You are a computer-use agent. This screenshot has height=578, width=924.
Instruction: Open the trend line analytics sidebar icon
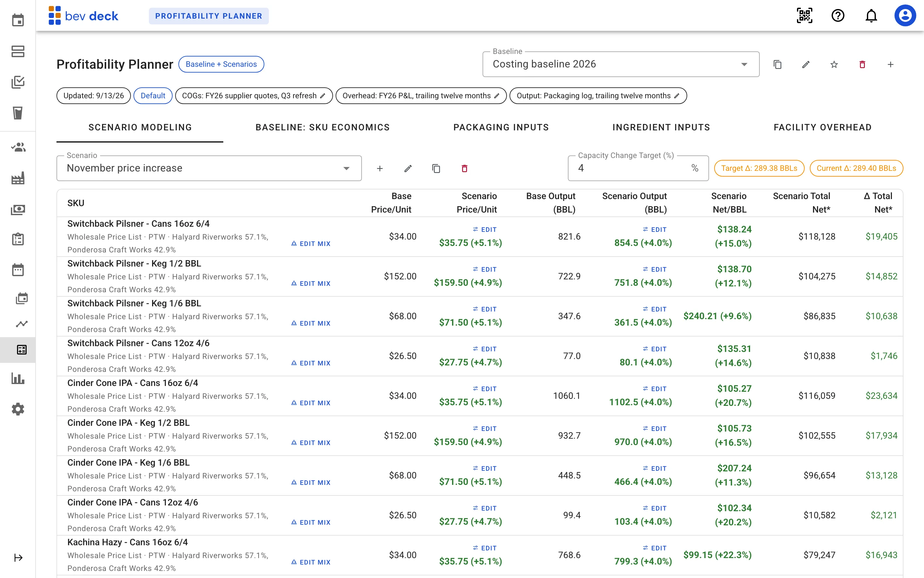(x=21, y=324)
